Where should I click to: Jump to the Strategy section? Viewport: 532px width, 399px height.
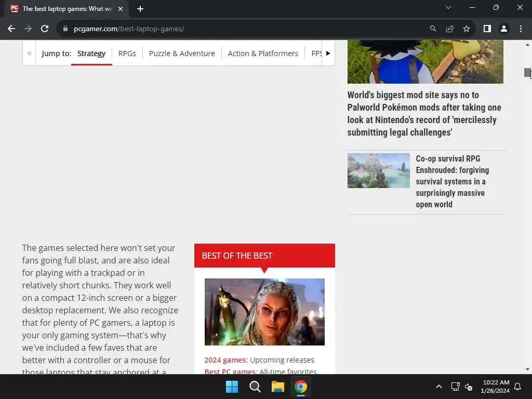(x=91, y=54)
